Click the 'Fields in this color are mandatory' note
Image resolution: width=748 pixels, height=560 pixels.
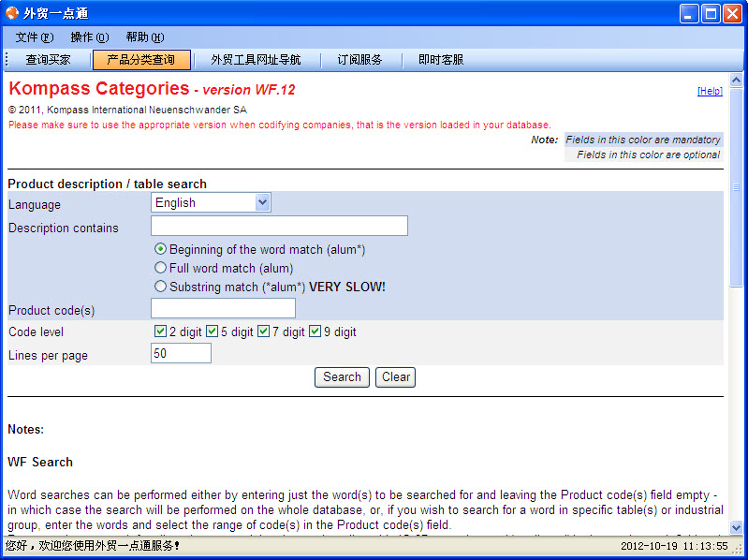(643, 140)
